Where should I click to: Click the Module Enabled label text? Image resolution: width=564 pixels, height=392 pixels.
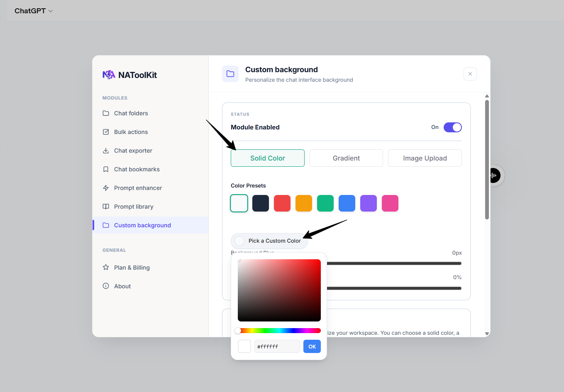pos(255,127)
